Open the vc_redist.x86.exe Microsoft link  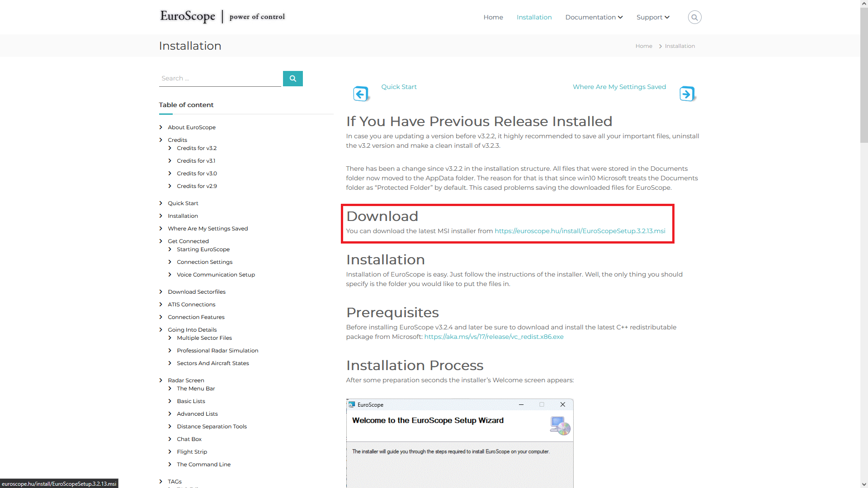[x=494, y=337]
